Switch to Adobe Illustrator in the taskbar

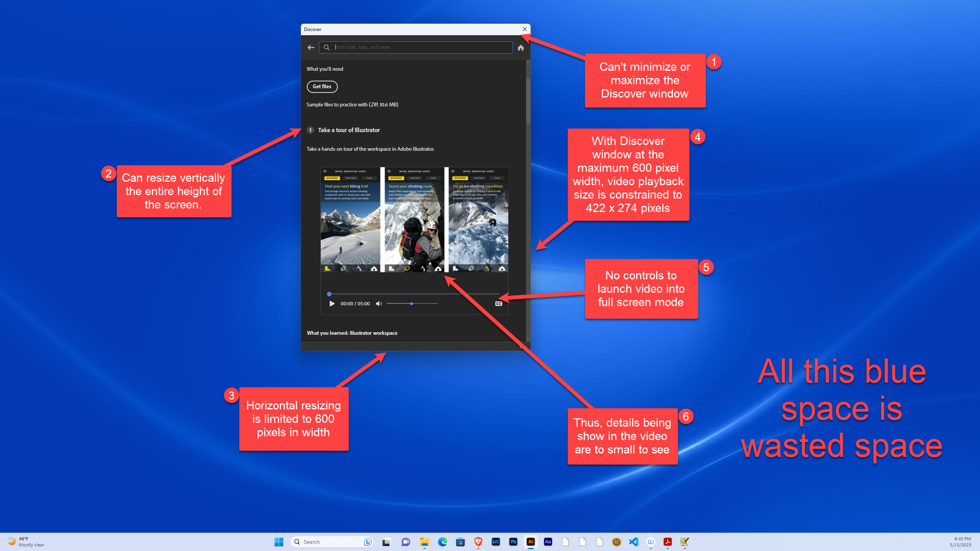pos(531,542)
